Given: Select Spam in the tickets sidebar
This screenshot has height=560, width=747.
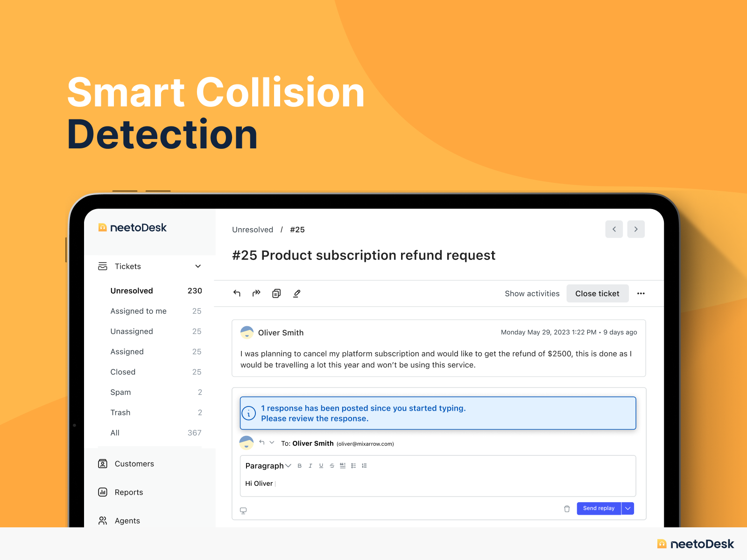Looking at the screenshot, I should coord(120,392).
